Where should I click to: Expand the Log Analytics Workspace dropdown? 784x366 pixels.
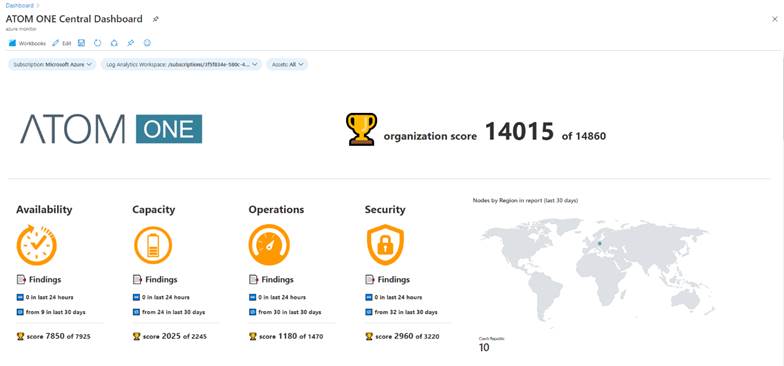pos(182,64)
